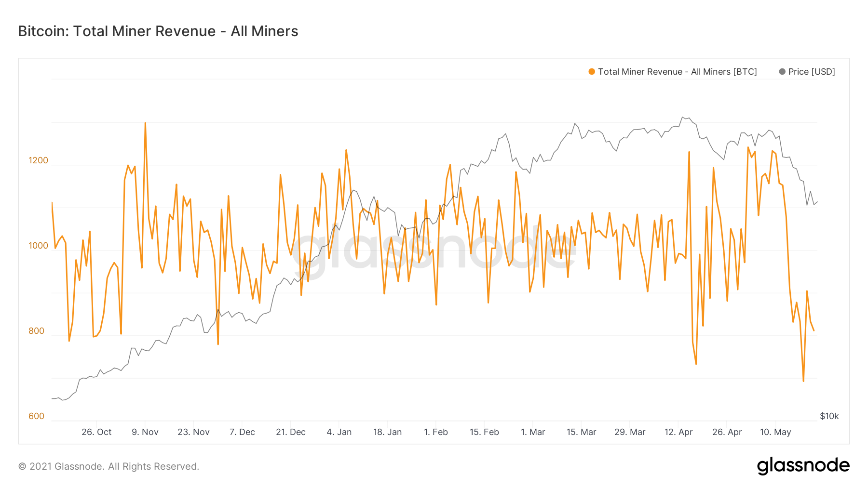Select the 9. Nov date label
The width and height of the screenshot is (868, 488).
tap(145, 432)
